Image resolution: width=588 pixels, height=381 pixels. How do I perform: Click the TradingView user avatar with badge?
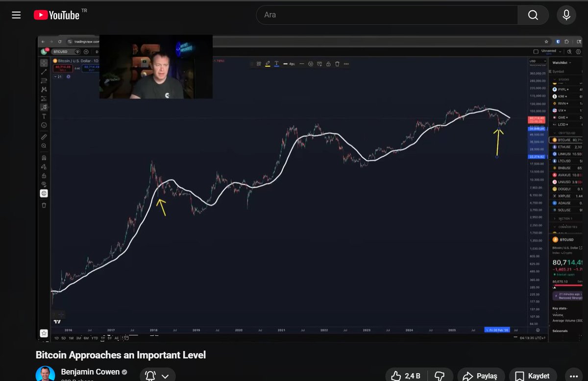pos(45,51)
